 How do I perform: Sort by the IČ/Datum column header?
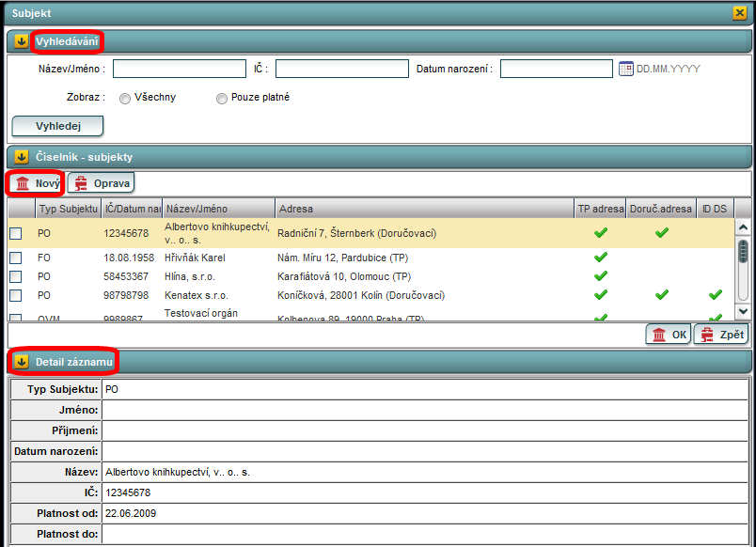pyautogui.click(x=132, y=209)
